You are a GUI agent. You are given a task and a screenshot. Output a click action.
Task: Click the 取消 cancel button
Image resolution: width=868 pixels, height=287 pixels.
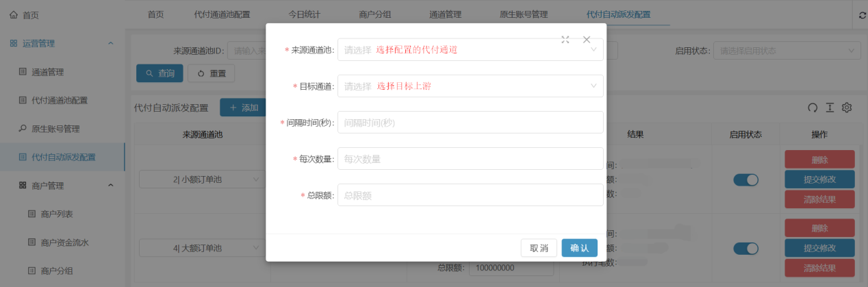(x=539, y=248)
